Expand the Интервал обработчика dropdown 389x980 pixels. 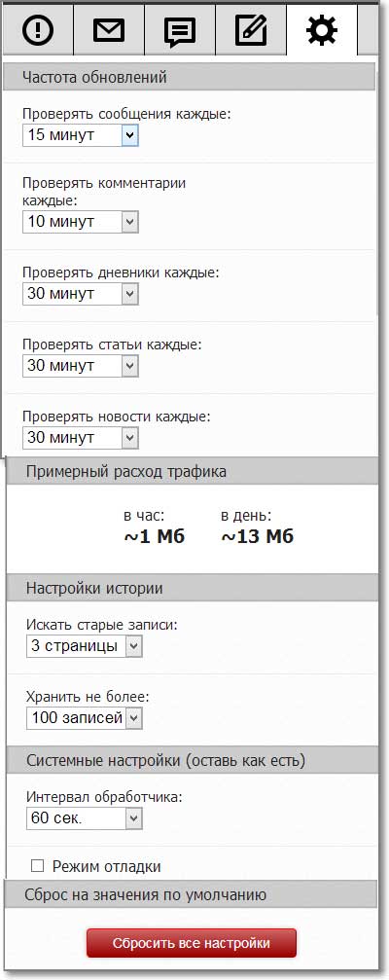(85, 817)
